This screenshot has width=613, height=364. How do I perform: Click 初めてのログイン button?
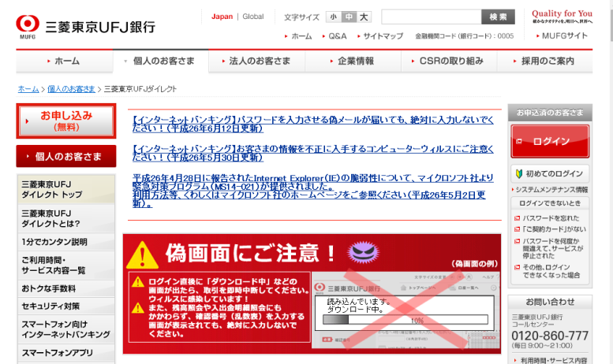[550, 174]
